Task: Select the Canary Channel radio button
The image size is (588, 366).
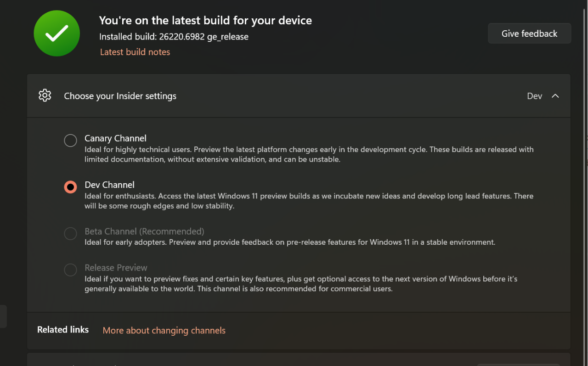Action: 70,141
